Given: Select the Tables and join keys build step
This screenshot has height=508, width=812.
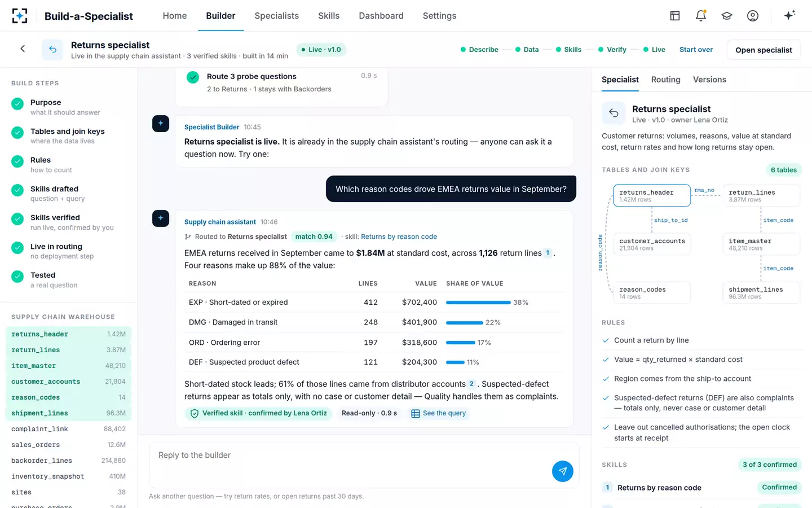Looking at the screenshot, I should 68,136.
